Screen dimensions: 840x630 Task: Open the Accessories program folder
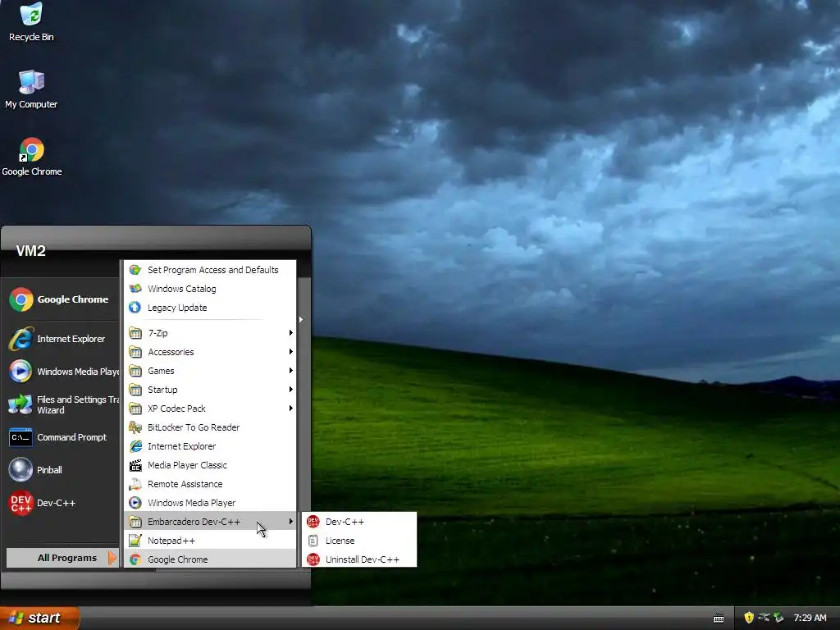[x=210, y=352]
